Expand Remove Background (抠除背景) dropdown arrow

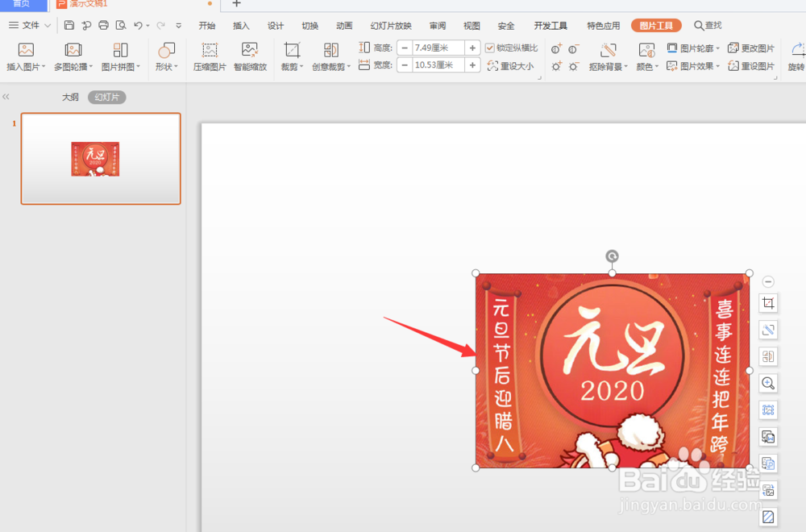pyautogui.click(x=625, y=67)
